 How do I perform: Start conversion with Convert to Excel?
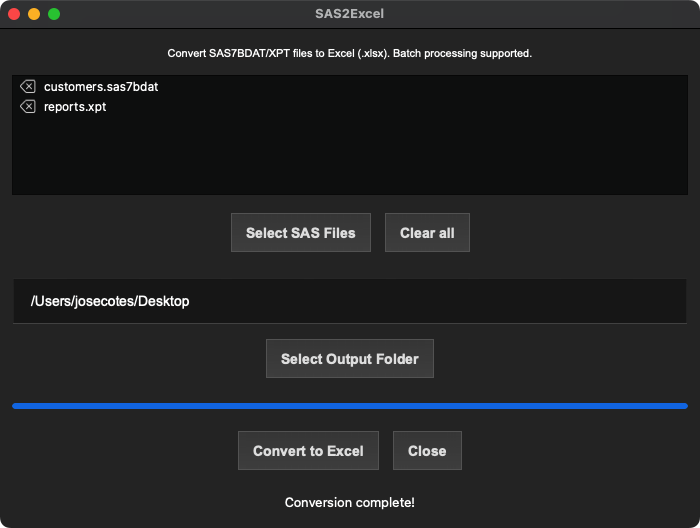point(308,450)
